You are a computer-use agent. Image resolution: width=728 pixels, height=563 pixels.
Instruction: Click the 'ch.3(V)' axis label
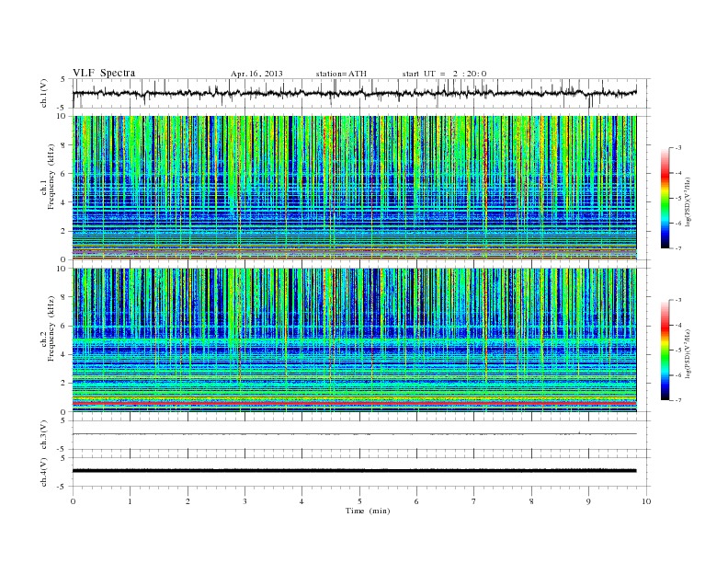pos(44,434)
